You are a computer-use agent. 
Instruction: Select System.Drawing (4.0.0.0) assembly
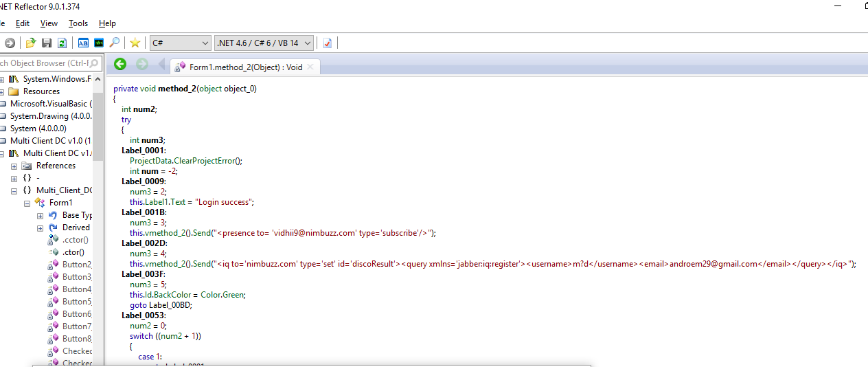pyautogui.click(x=51, y=116)
